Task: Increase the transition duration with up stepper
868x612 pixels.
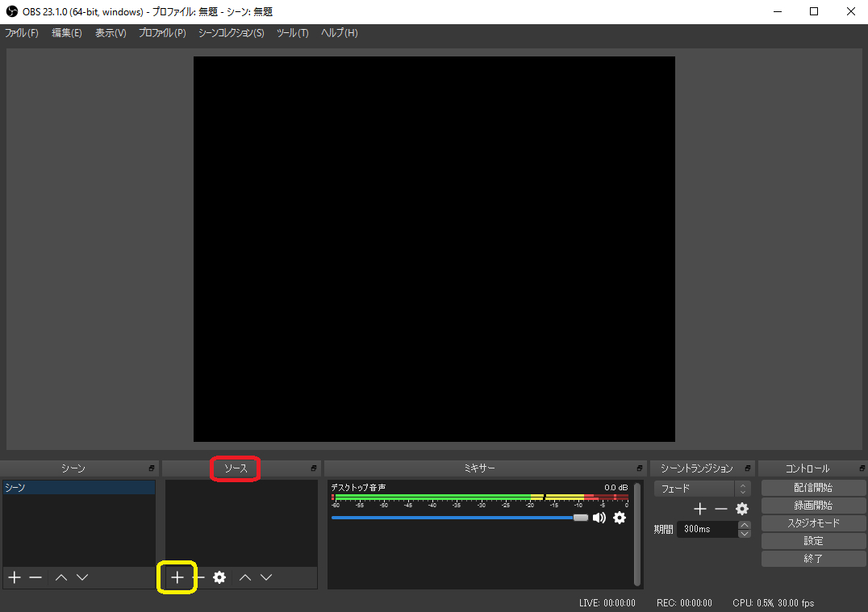Action: (x=745, y=525)
